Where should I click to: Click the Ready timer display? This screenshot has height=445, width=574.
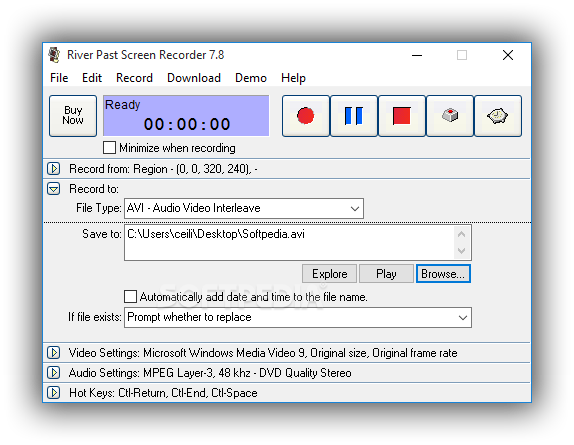(x=186, y=116)
